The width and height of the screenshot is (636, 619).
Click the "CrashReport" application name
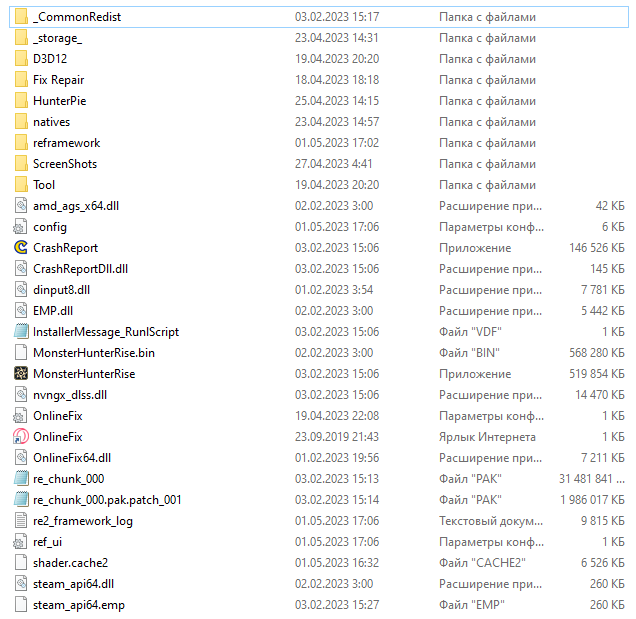coord(65,248)
